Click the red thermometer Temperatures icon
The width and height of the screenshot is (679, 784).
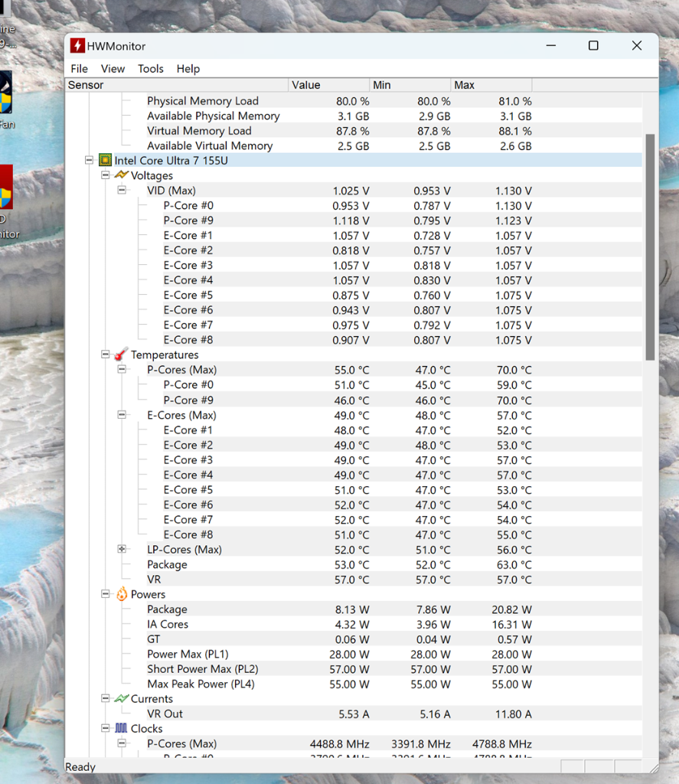pos(122,354)
